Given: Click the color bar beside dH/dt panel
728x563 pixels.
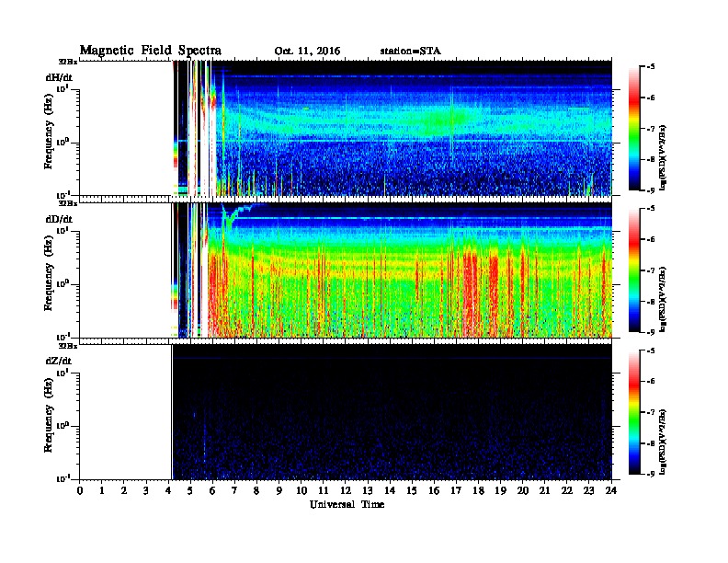Looking at the screenshot, I should click(x=634, y=128).
